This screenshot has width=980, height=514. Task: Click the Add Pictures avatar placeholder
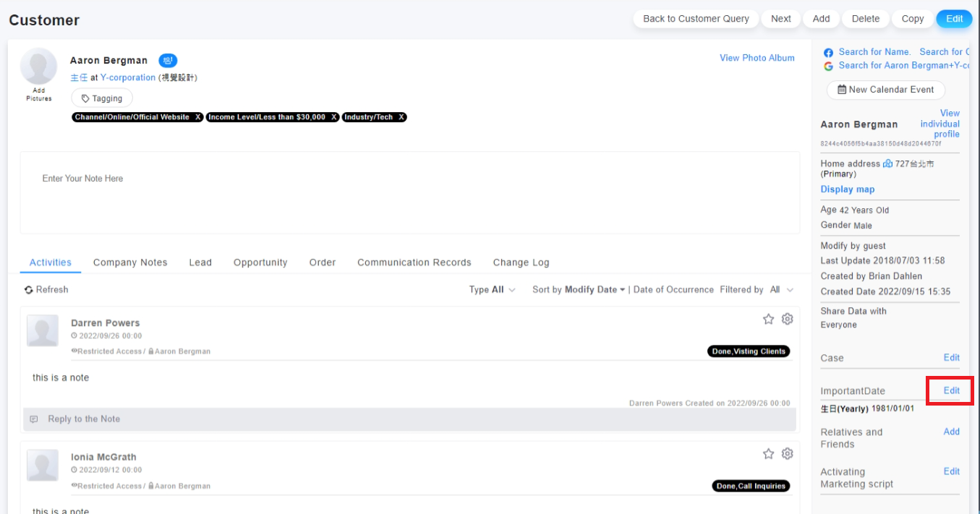38,67
